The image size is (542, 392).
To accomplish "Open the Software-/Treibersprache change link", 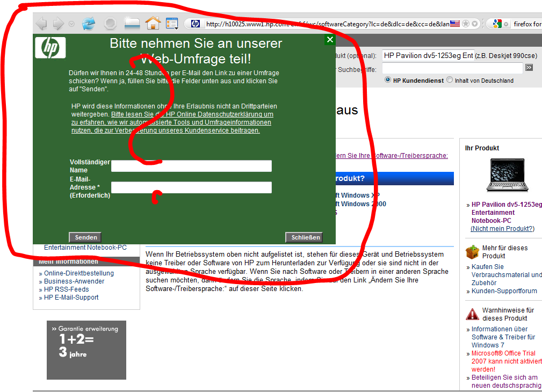I will click(x=392, y=156).
